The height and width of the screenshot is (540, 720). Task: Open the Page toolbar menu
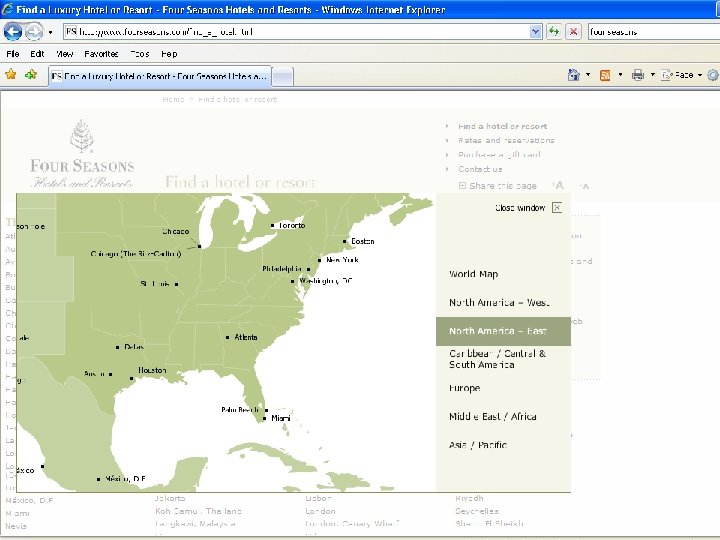click(x=681, y=75)
